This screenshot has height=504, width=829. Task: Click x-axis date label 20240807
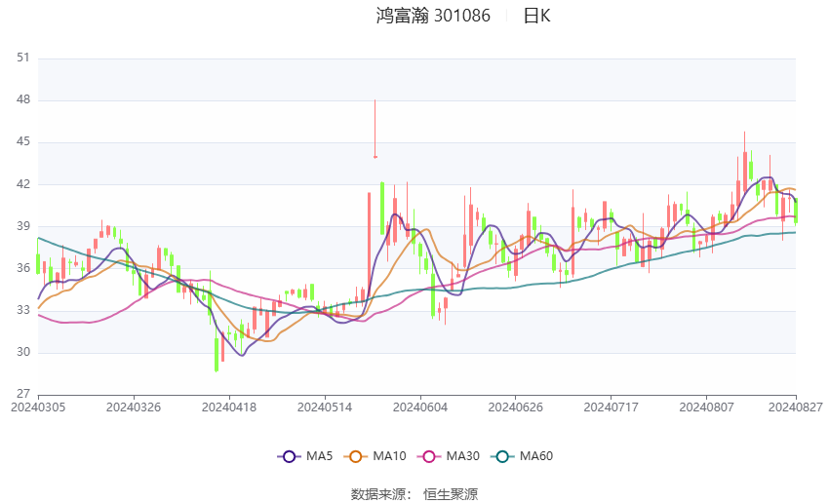[x=707, y=407]
